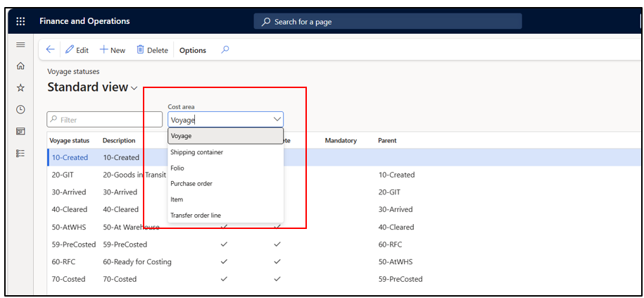Click parent value 10-Created in 20-GIT row

396,175
